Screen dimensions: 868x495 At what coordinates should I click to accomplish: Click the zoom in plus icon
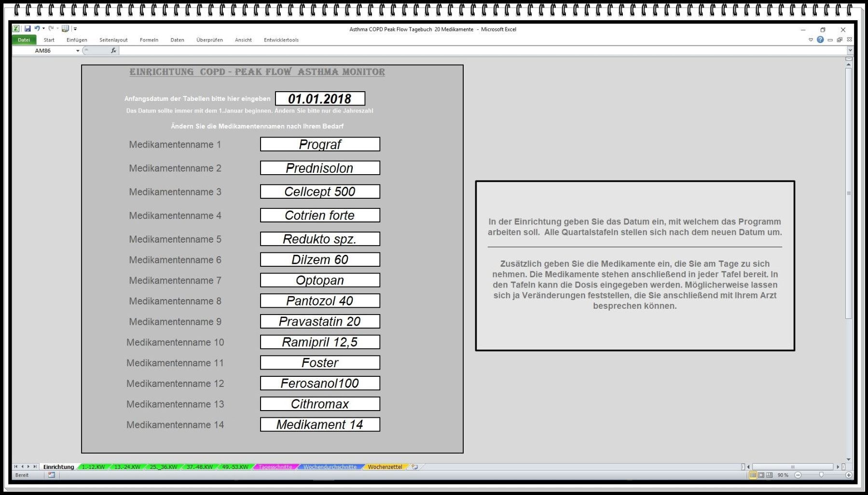[848, 475]
